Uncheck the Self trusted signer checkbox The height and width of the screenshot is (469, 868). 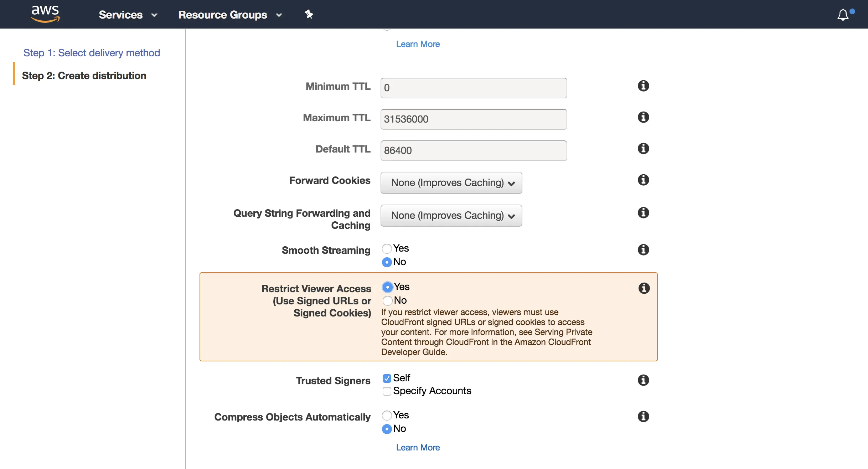(387, 378)
